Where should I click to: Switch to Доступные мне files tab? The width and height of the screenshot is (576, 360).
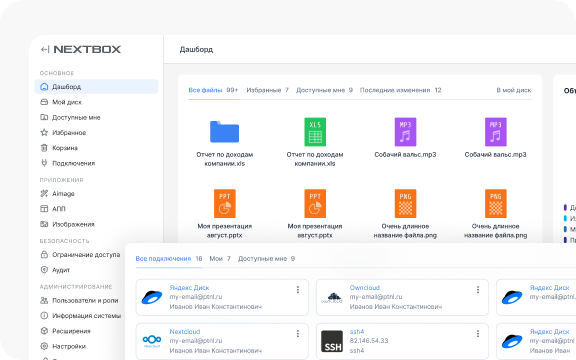point(324,90)
